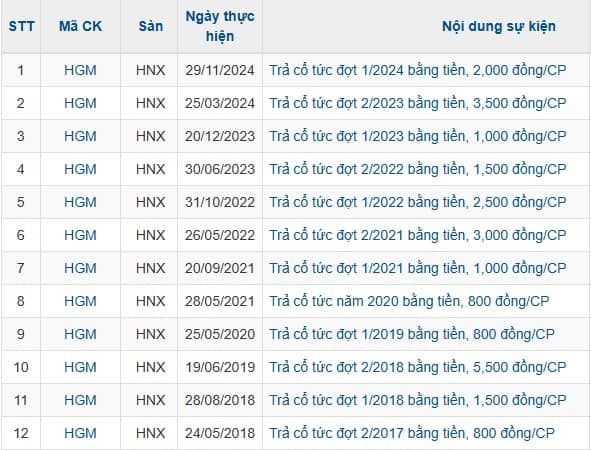
Task: Open dividend event dated 29/11/2024, 2,000 đồng/CP
Action: pos(418,70)
